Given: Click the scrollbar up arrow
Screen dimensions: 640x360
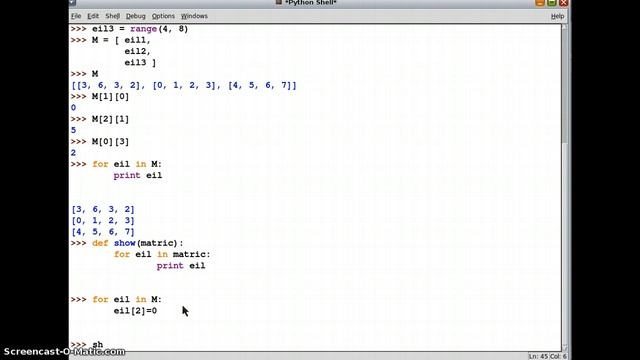Looking at the screenshot, I should (564, 27).
